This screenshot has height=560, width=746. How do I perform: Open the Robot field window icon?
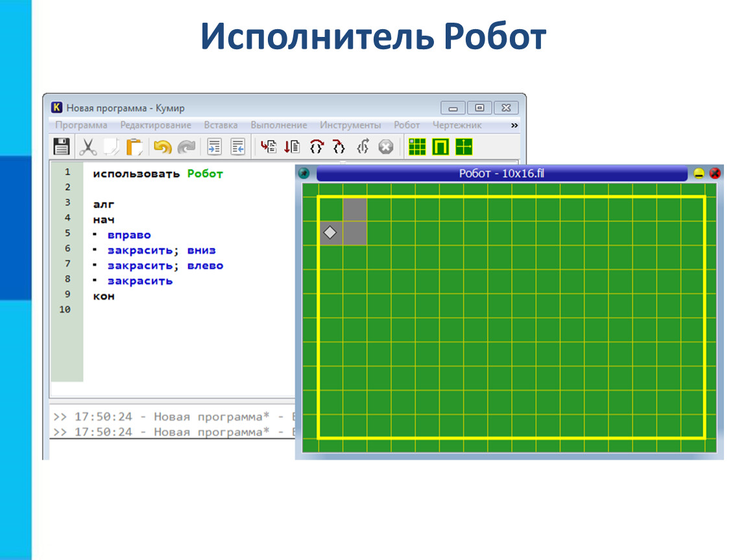click(x=417, y=147)
